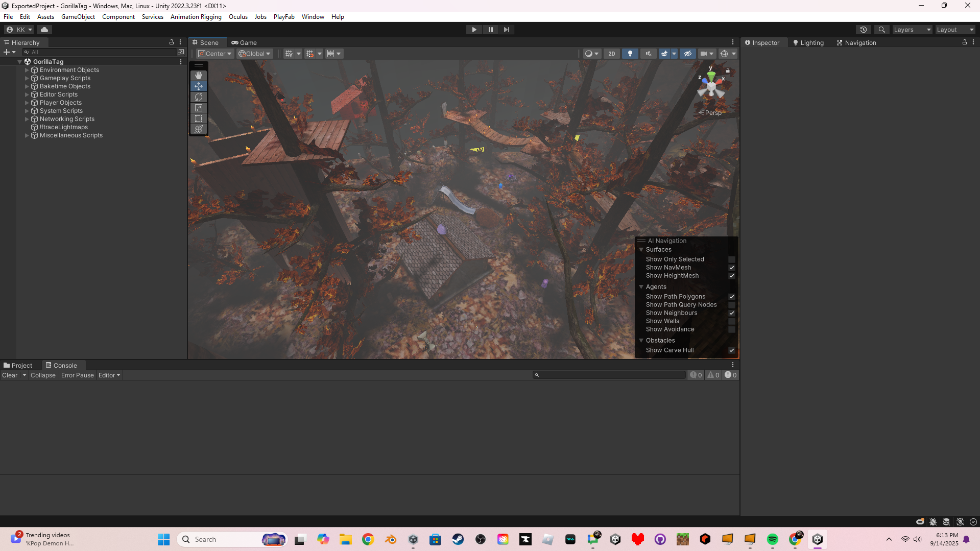Switch to the Game tab
The image size is (980, 551).
(x=244, y=42)
